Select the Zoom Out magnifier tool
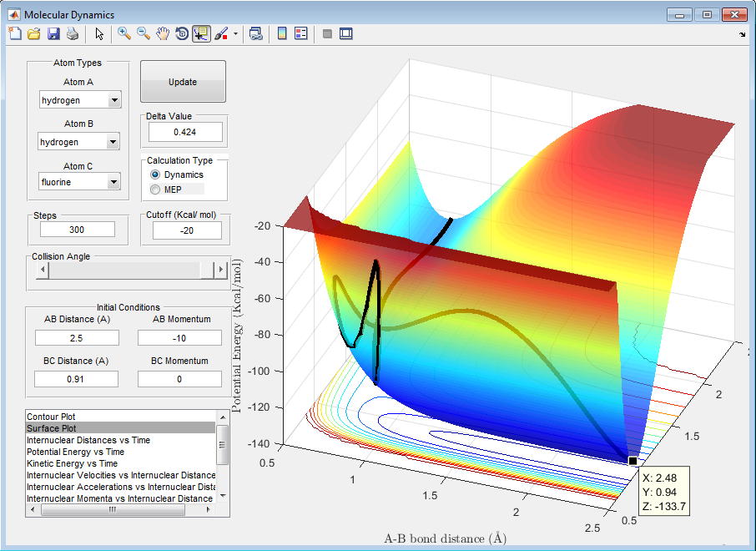The width and height of the screenshot is (756, 551). 144,34
